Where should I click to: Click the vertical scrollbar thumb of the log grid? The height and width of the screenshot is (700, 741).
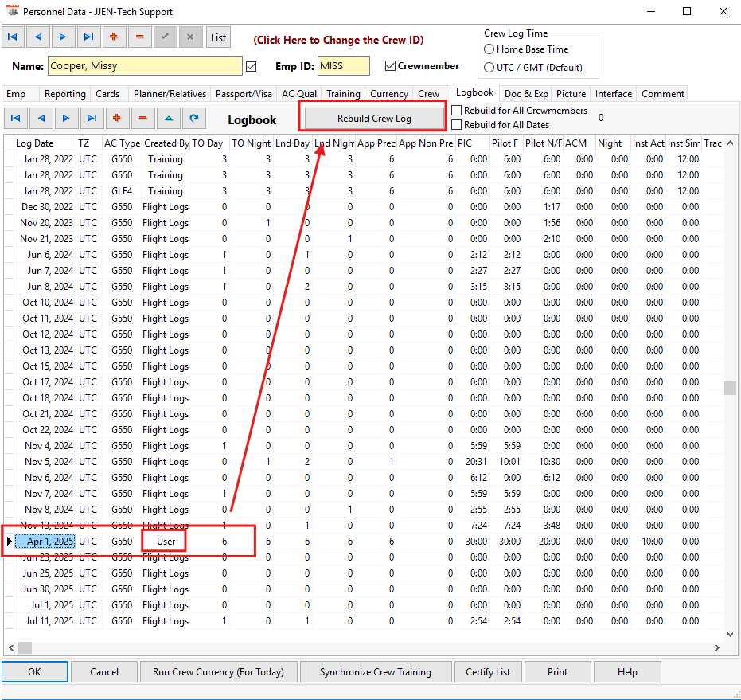[730, 388]
